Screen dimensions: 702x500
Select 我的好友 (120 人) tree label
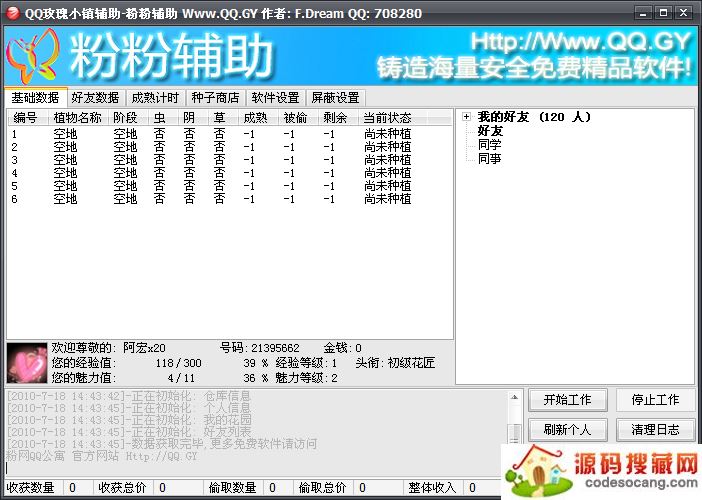pos(534,117)
